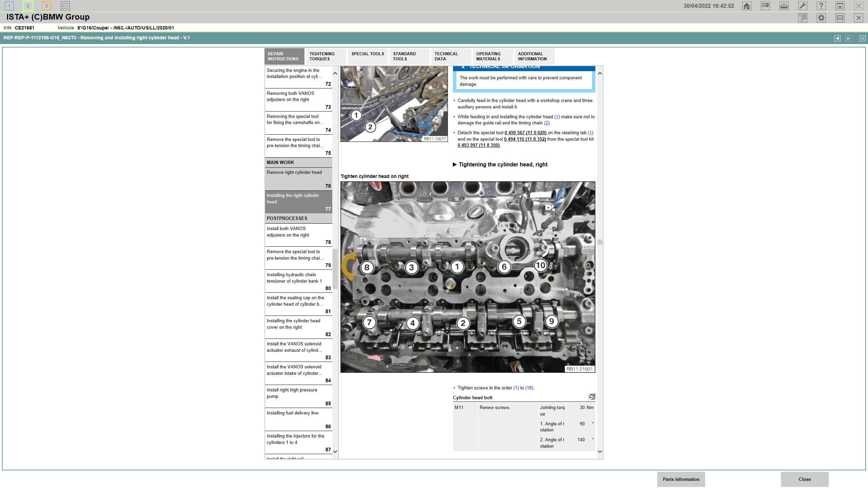868x488 pixels.
Task: Open the wrench administration icon
Action: point(803,6)
